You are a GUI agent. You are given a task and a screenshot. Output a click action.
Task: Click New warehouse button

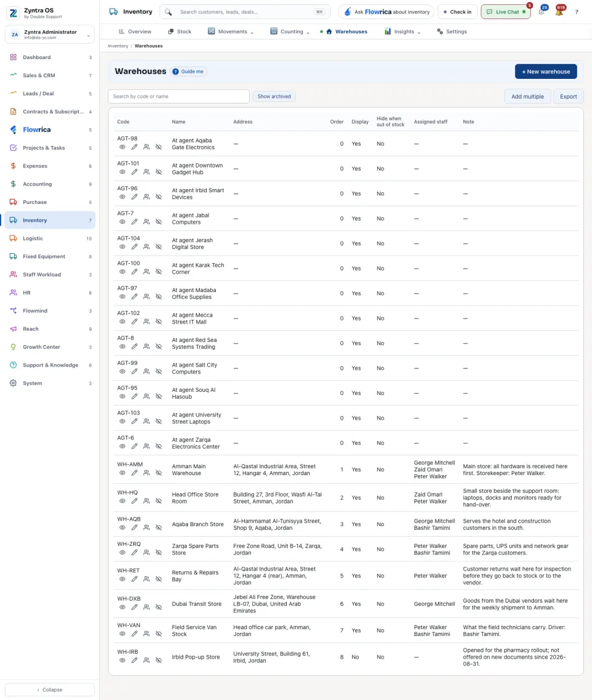pyautogui.click(x=546, y=71)
